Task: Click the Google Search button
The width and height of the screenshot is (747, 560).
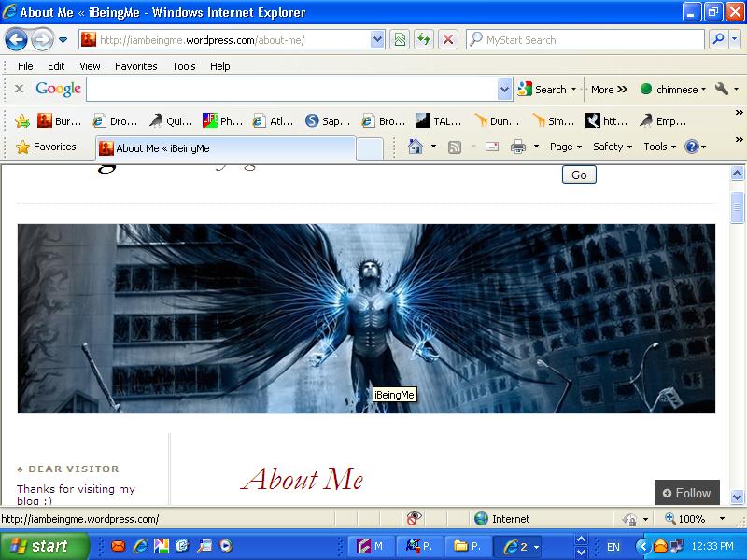Action: click(x=543, y=89)
